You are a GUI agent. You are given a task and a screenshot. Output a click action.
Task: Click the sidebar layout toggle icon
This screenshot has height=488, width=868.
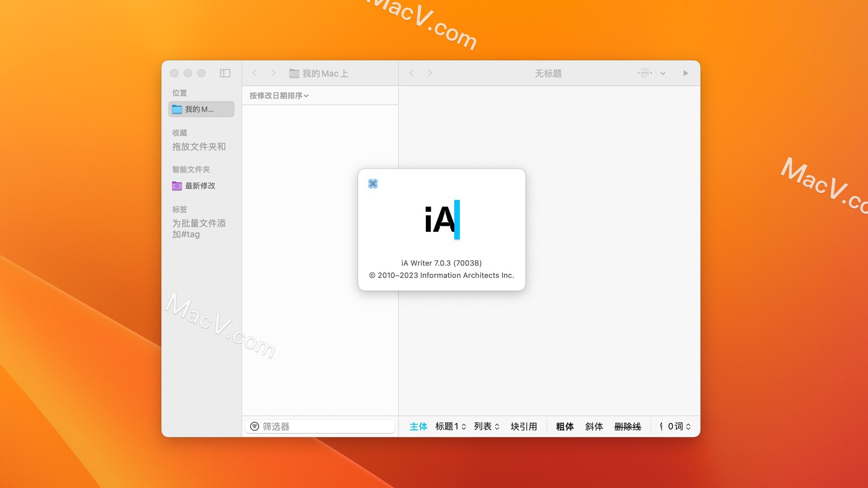(225, 73)
